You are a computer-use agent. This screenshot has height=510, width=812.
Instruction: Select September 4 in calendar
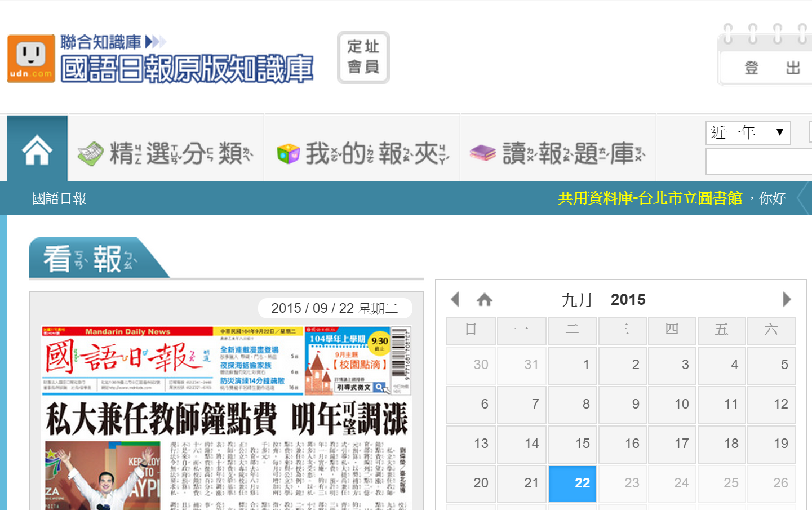click(x=721, y=365)
